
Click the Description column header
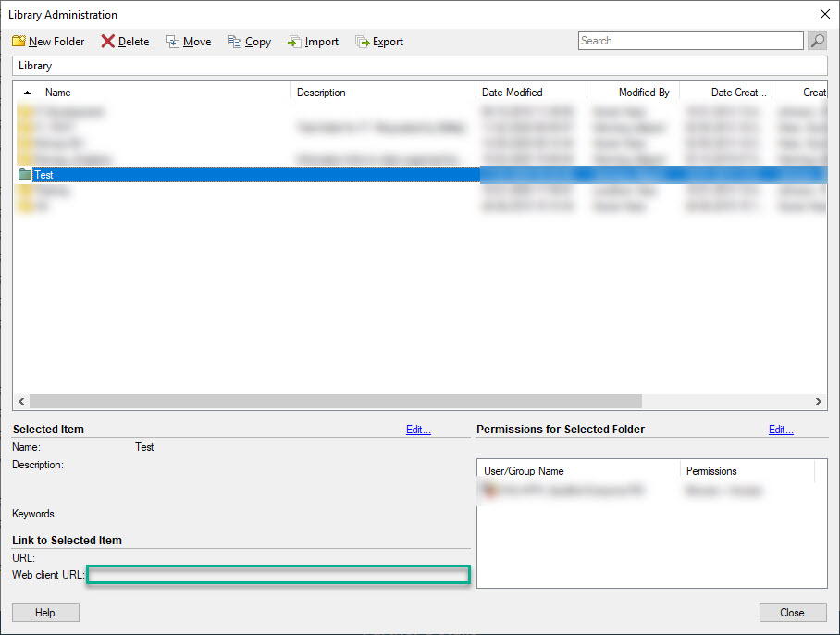click(321, 93)
